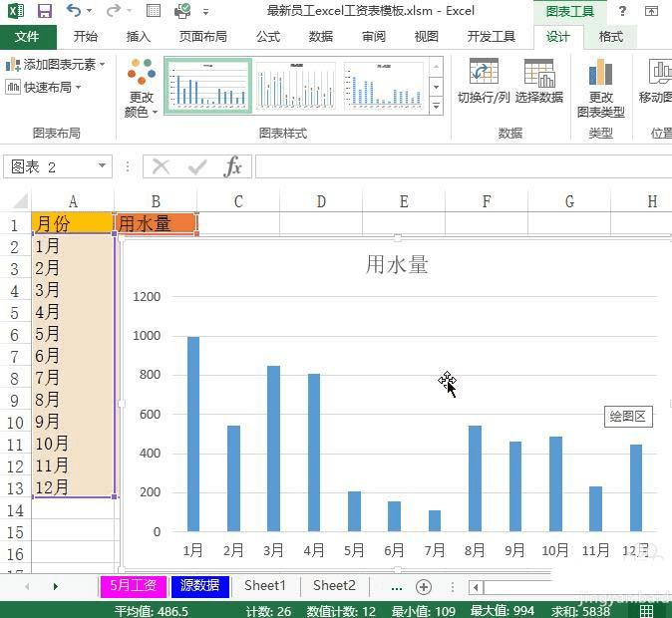This screenshot has width=672, height=618.
Task: Expand 添加图表元素 (Add Chart Element) dropdown
Action: tap(56, 64)
